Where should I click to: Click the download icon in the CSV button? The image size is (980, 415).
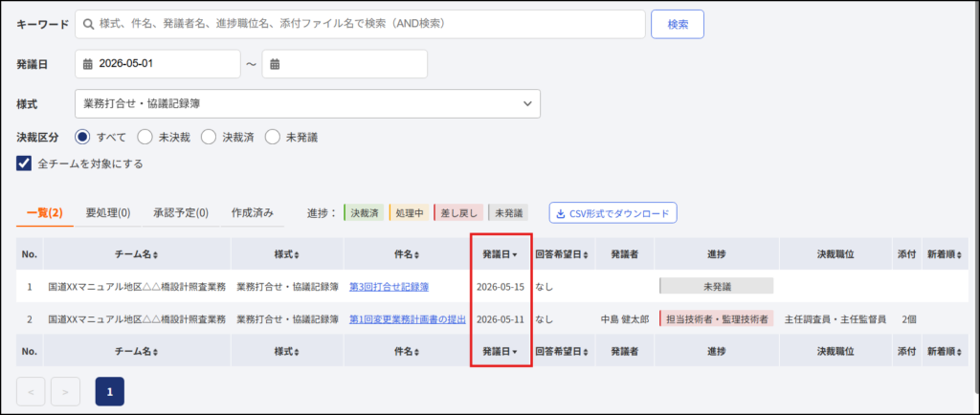tap(561, 213)
